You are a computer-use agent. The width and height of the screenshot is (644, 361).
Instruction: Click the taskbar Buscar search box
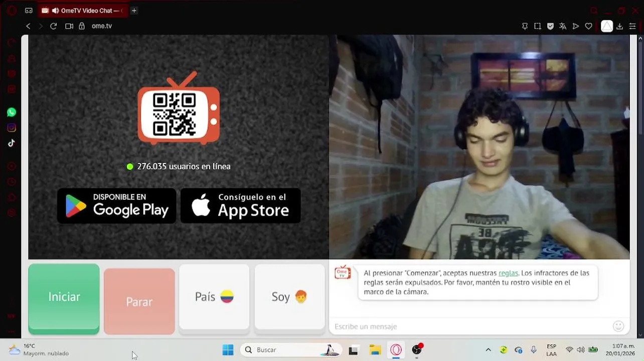[x=291, y=350]
